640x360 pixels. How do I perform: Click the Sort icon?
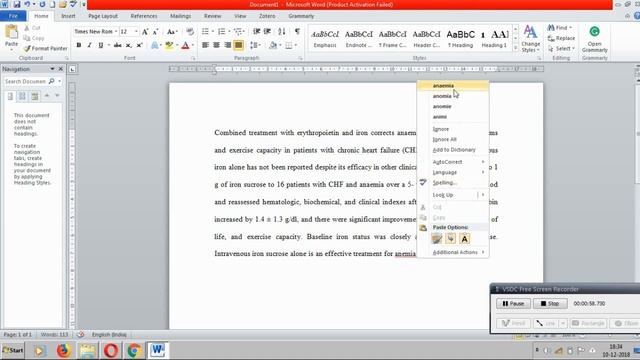282,31
